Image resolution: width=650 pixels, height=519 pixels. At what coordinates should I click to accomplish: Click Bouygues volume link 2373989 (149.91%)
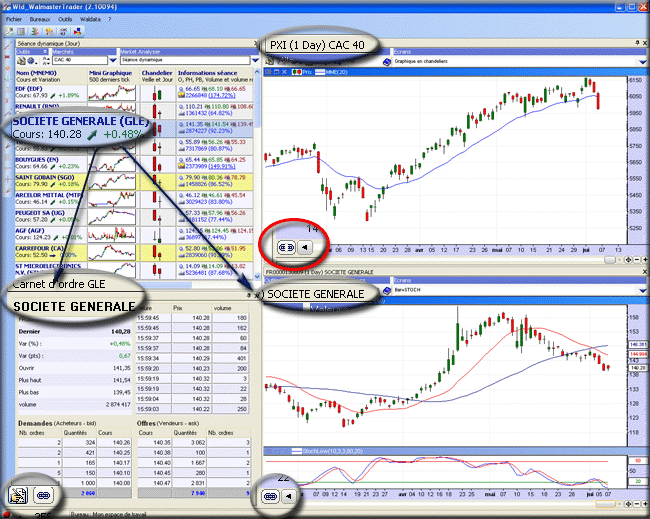point(210,167)
